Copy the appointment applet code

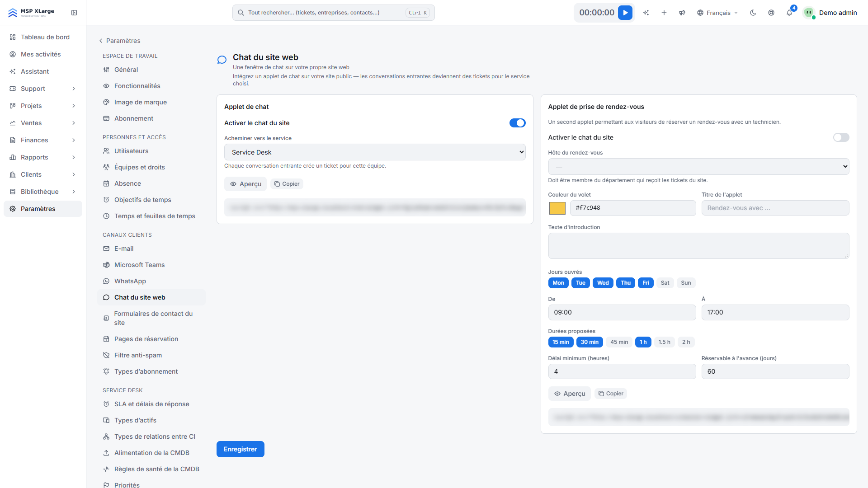(x=610, y=394)
